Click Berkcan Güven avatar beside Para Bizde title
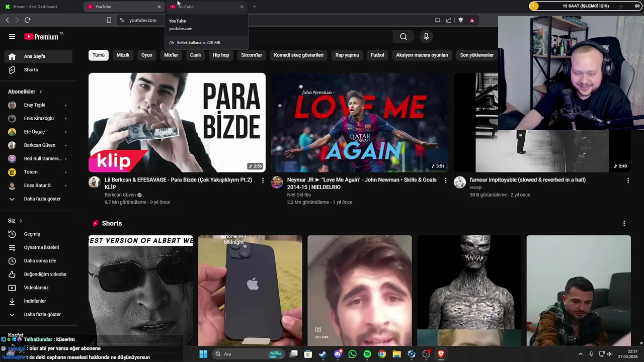 click(95, 183)
